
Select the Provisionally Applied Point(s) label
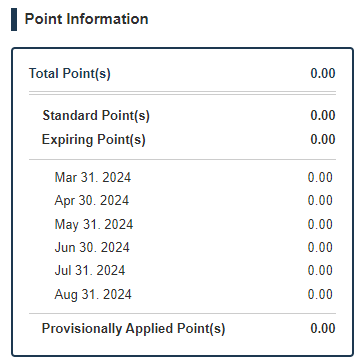tap(133, 329)
